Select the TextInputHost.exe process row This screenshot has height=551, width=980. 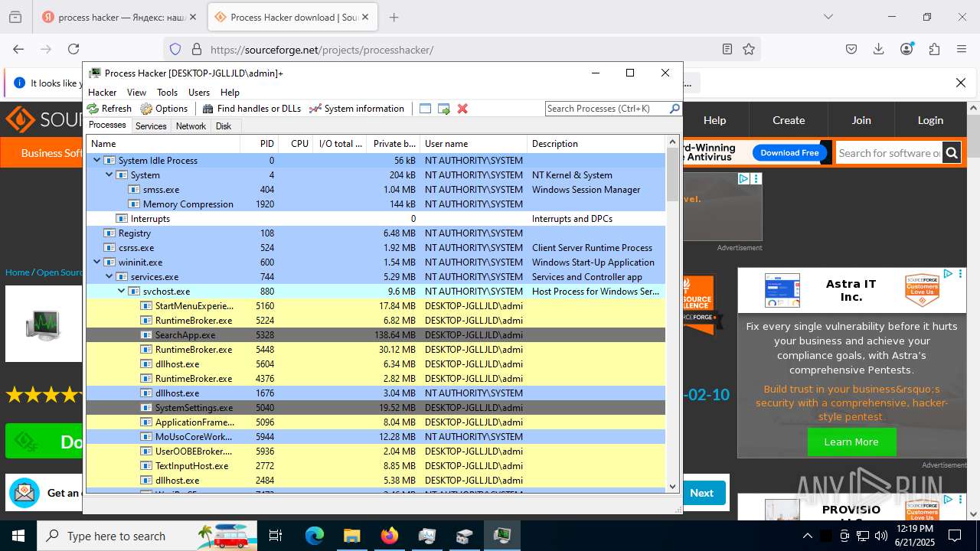[x=376, y=466]
